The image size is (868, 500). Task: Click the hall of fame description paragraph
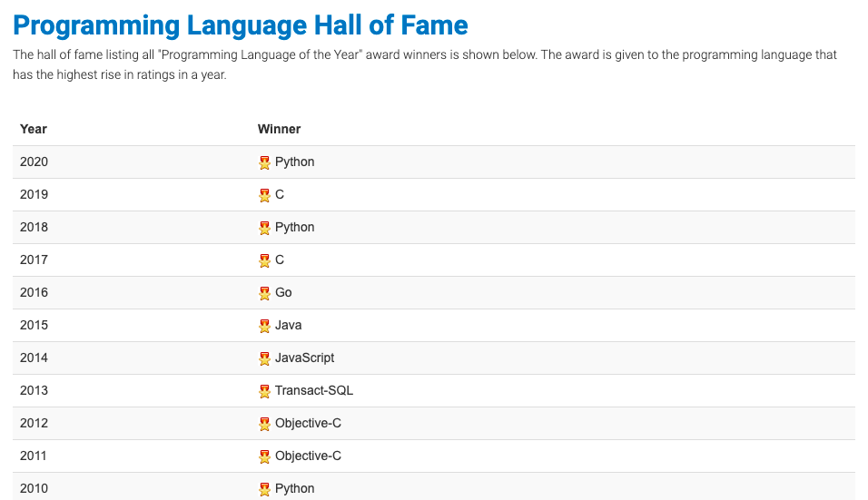click(425, 65)
